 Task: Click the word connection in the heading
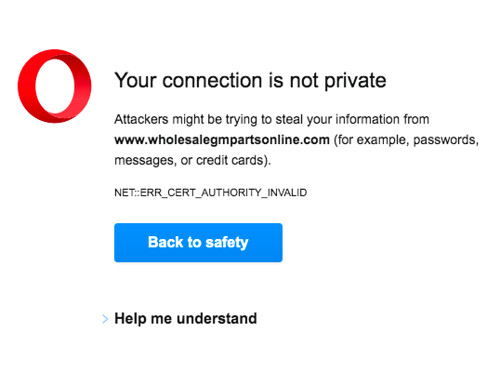coord(212,81)
